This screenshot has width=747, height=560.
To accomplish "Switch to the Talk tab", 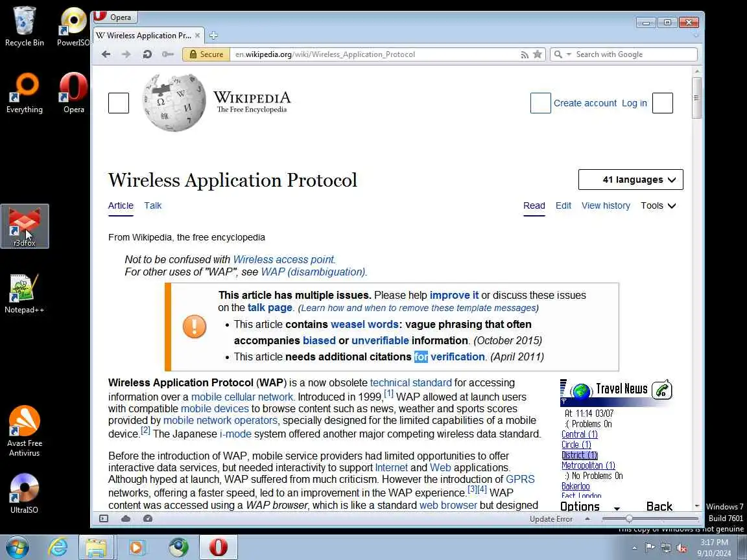I will pyautogui.click(x=153, y=205).
